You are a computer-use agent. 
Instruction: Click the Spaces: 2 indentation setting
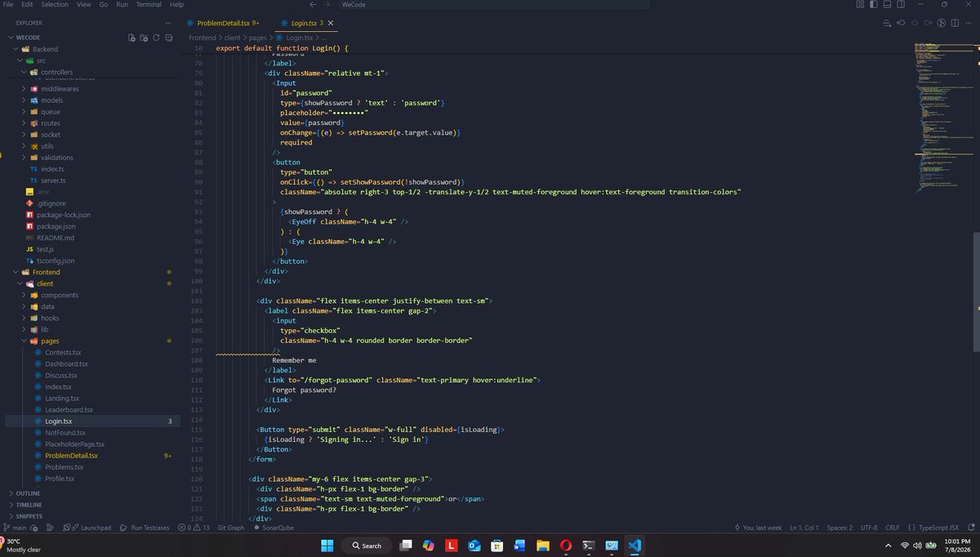[840, 528]
